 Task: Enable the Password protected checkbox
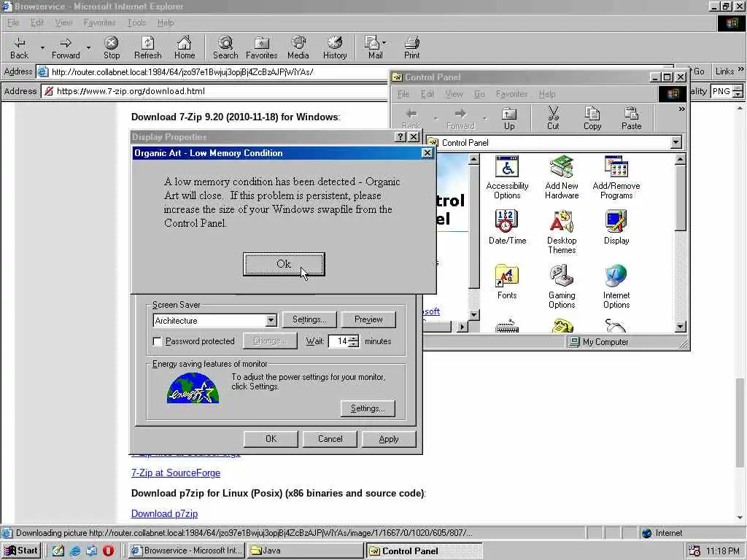pyautogui.click(x=158, y=341)
